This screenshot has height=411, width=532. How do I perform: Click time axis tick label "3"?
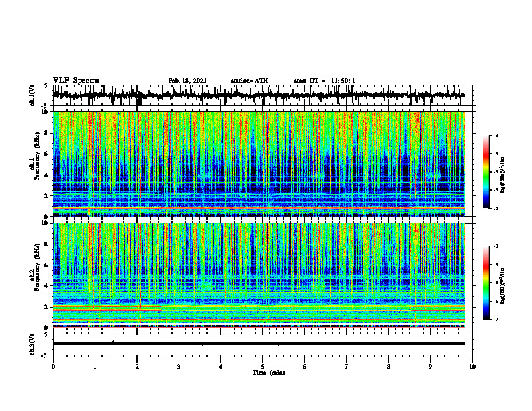[x=179, y=367]
